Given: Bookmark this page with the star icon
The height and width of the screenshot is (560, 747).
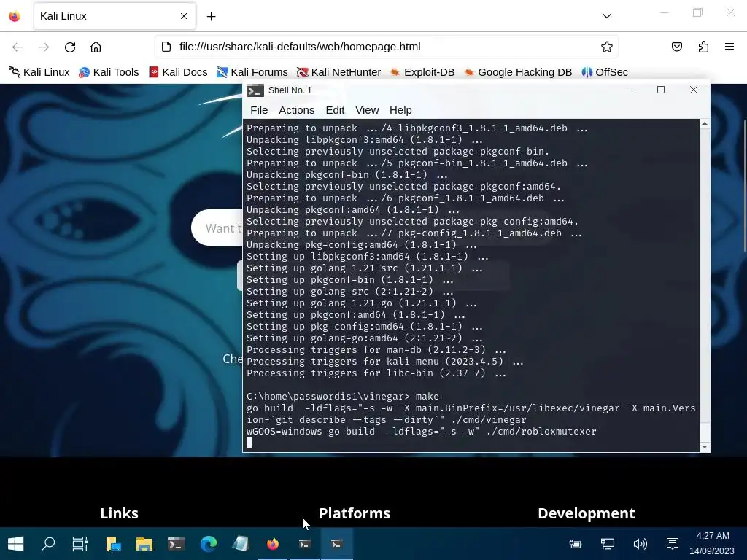Looking at the screenshot, I should coord(606,47).
